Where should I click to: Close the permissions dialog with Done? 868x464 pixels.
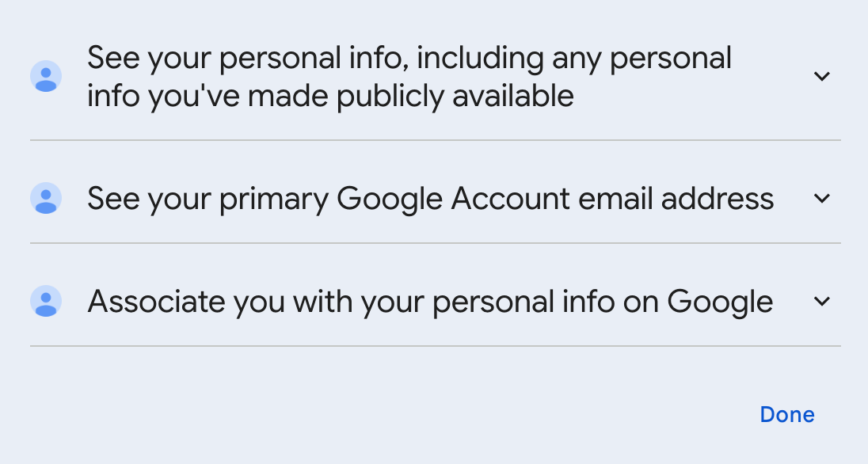click(x=786, y=414)
